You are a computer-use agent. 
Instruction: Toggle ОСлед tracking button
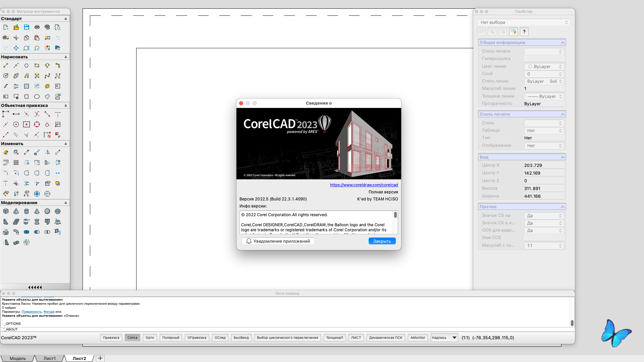click(220, 338)
